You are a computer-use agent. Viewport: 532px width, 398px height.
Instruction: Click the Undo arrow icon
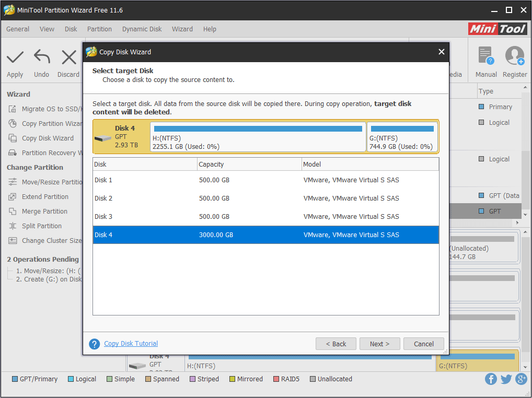pyautogui.click(x=42, y=57)
